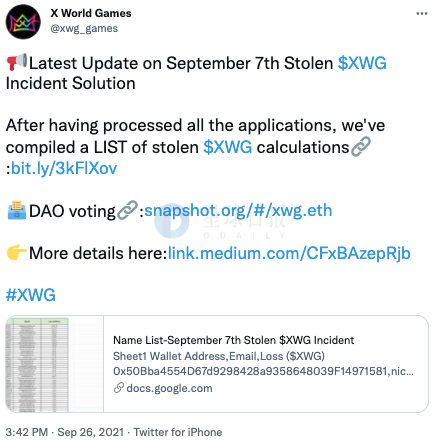
Task: Click the docs.google.com domain text
Action: pos(169,388)
